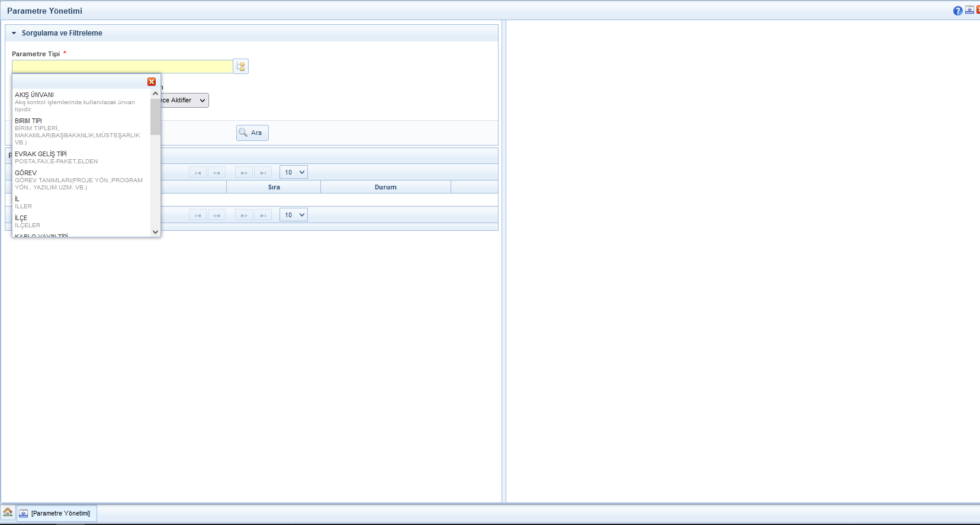The width and height of the screenshot is (980, 525).
Task: Go to home via the house icon
Action: point(8,513)
